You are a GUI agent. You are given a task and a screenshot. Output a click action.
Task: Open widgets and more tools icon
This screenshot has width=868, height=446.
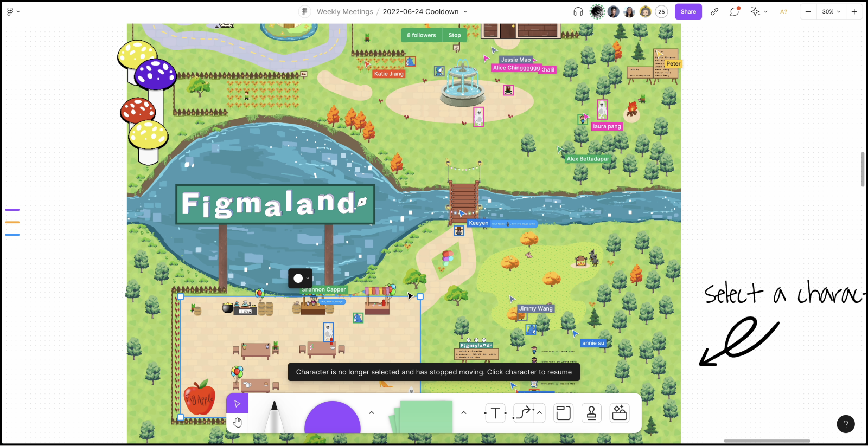620,413
